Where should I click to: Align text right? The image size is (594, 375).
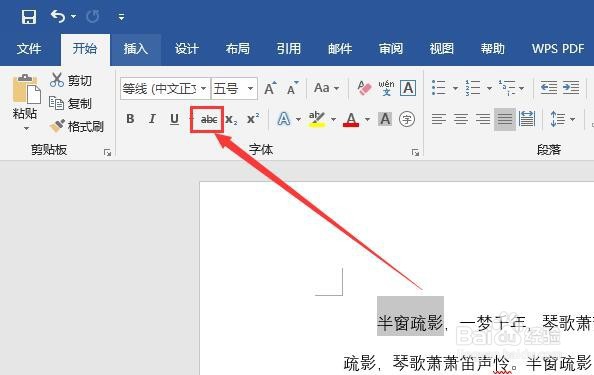(x=483, y=119)
